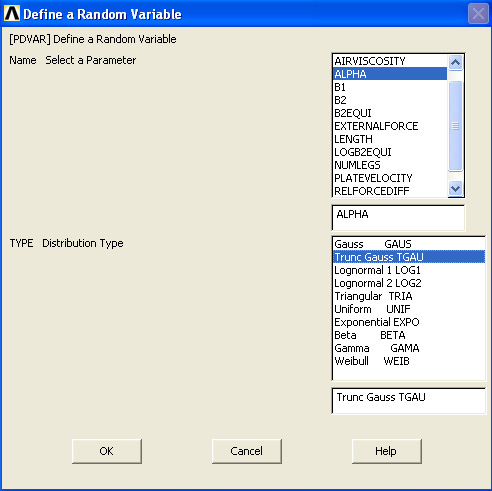Screen dimensions: 492x491
Task: Select AIRVISCOSITY in the parameter list
Action: [x=390, y=61]
